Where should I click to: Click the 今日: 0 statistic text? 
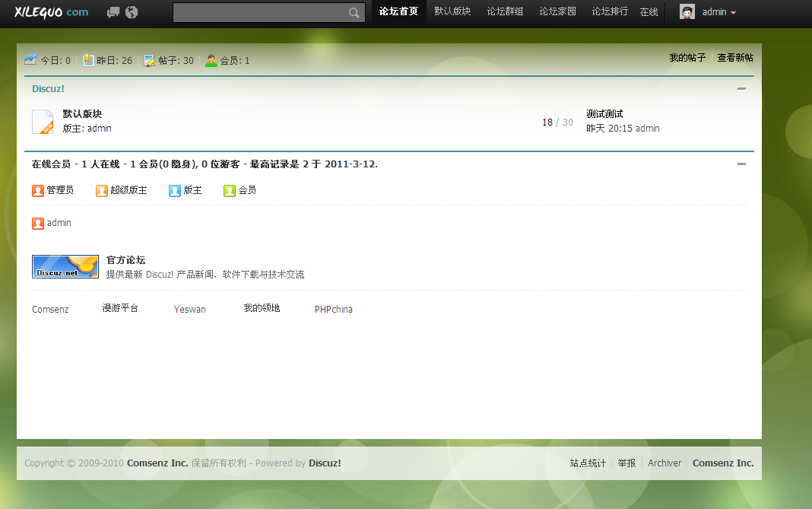point(56,61)
